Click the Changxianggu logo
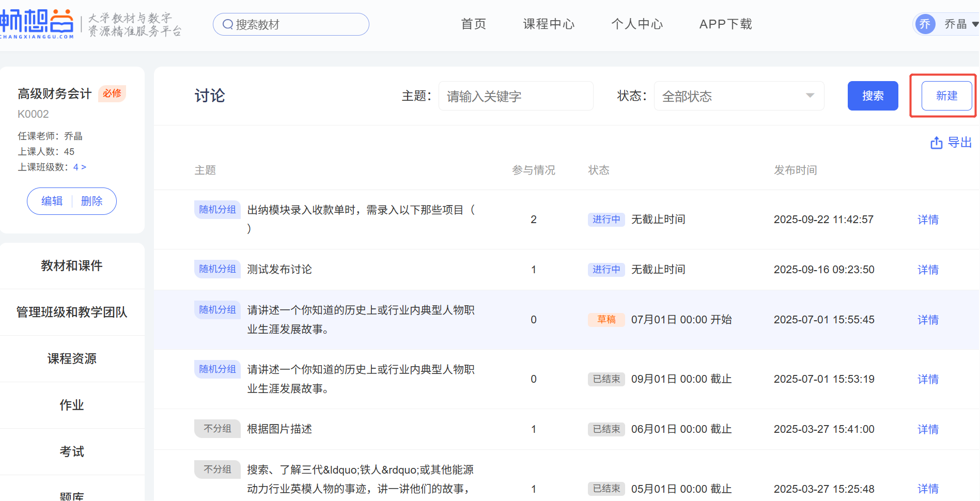 point(37,24)
